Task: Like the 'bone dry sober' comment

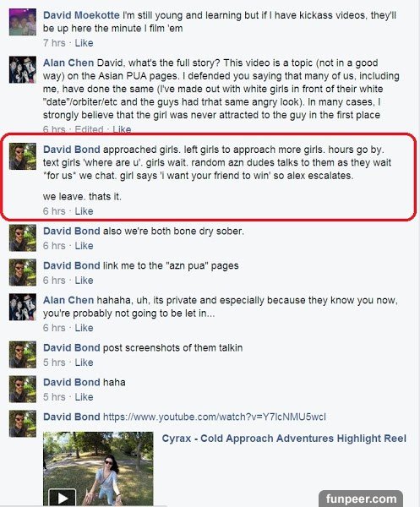Action: pyautogui.click(x=84, y=246)
